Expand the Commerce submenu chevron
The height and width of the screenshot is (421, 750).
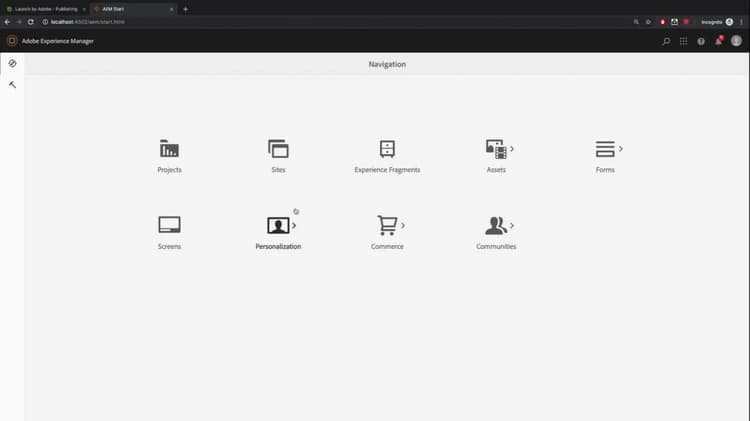tap(403, 225)
